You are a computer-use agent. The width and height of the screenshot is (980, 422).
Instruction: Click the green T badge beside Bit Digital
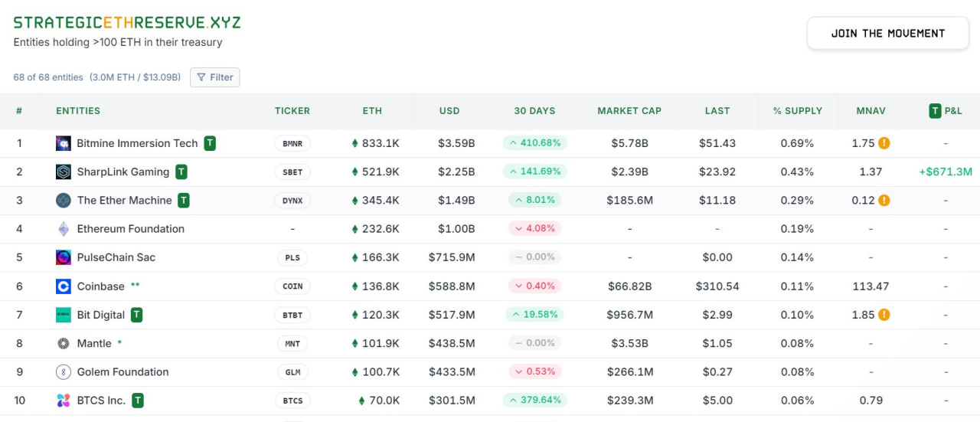point(136,315)
